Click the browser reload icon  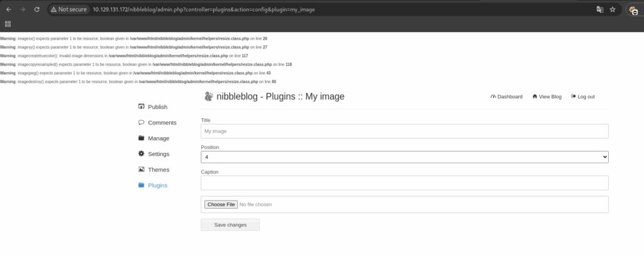pos(36,9)
